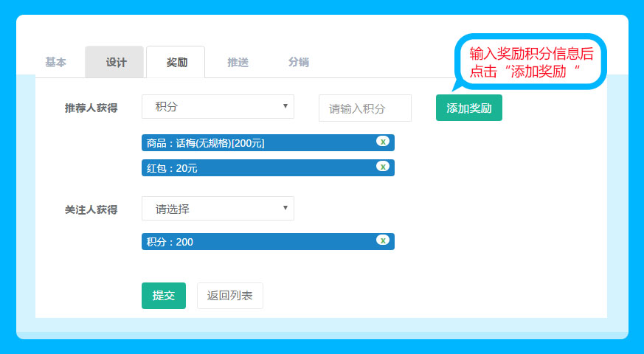Select the 奖励 tab
The image size is (644, 354).
tap(176, 63)
